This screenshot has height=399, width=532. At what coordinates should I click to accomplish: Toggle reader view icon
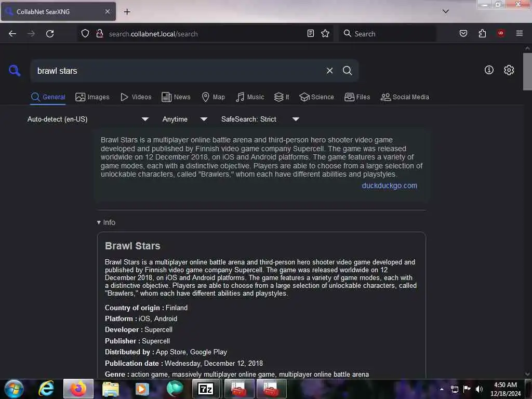coord(311,33)
